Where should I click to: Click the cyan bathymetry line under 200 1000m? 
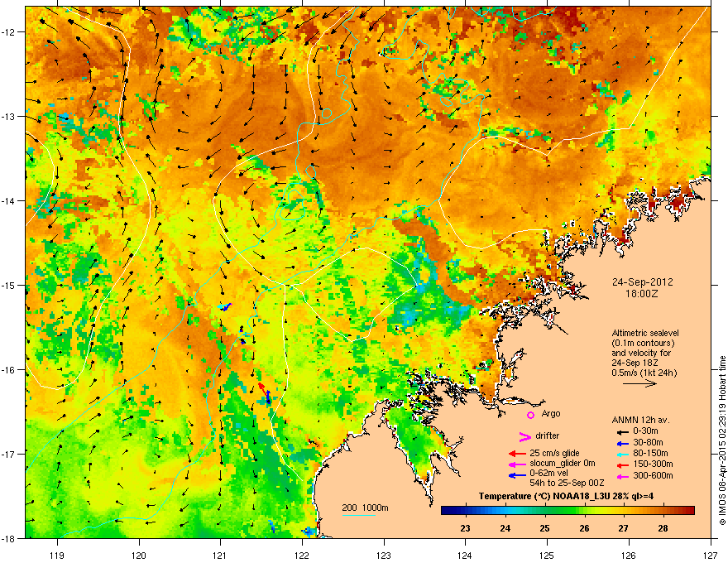coord(359,515)
